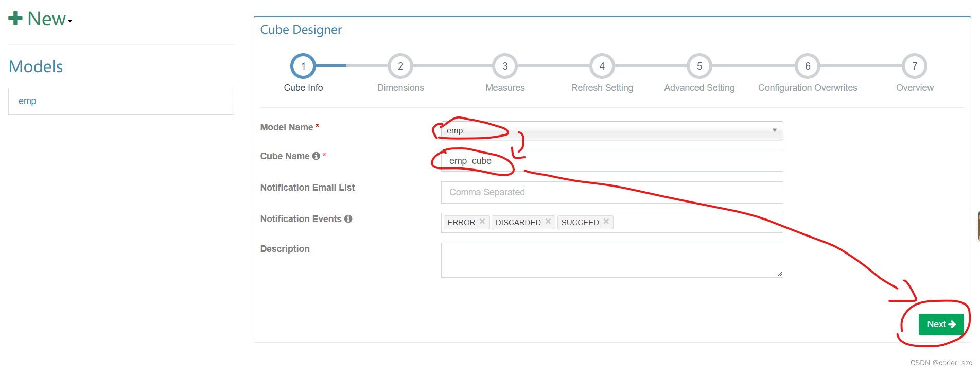Click the Cube Name input field
Image resolution: width=980 pixels, height=371 pixels.
(612, 161)
